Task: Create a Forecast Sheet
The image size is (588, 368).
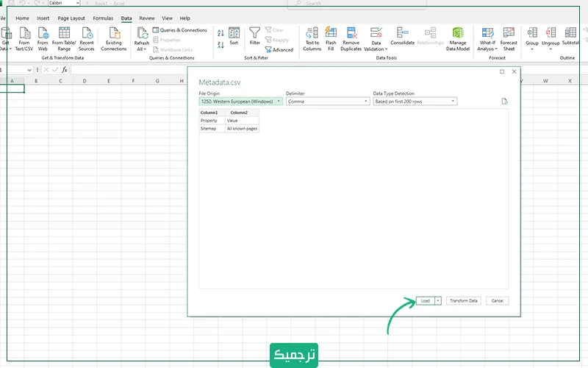Action: 509,39
